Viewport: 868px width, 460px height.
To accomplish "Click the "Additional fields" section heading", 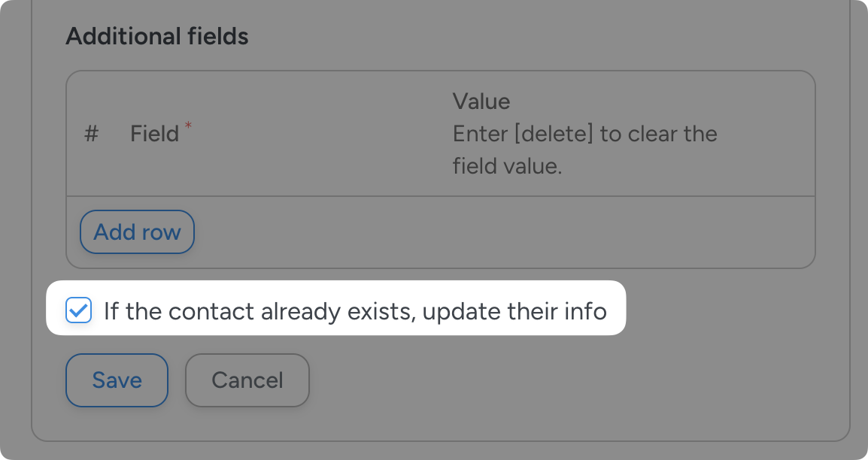I will pos(157,36).
